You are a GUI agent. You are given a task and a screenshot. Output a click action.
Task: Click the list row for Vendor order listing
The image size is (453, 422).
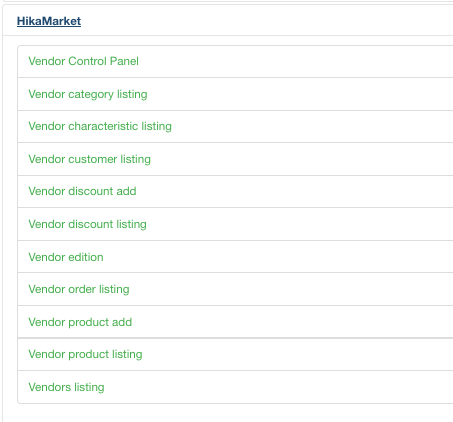(235, 289)
